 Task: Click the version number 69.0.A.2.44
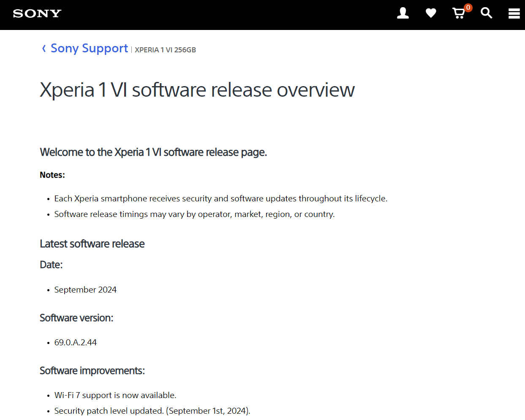[76, 343]
